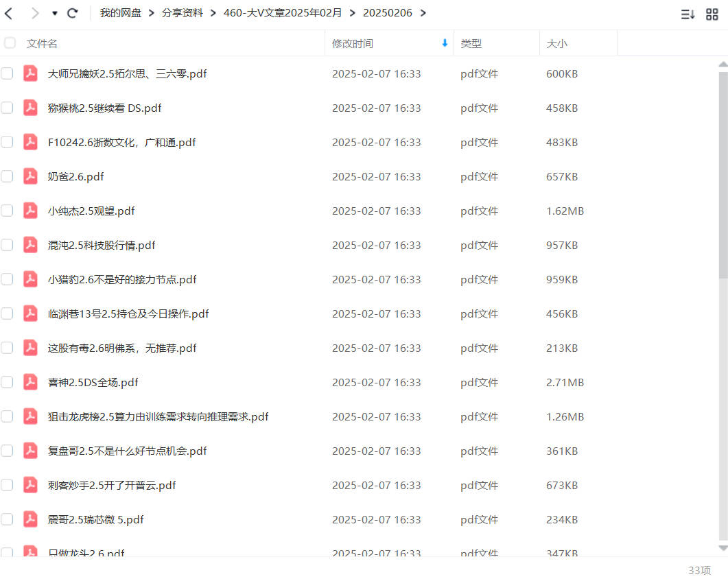Click PDF icon of 小猎豹2.6不是好的接力节点.pdf
The image size is (728, 581).
tap(31, 279)
